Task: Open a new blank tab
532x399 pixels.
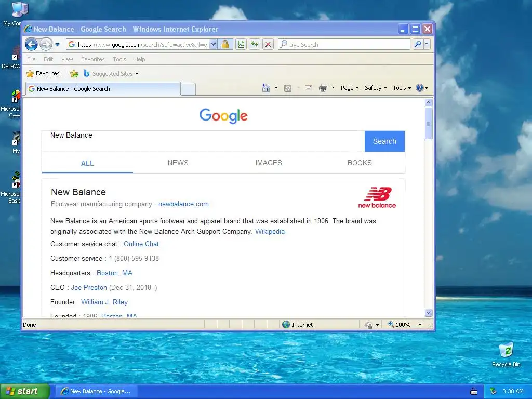Action: [188, 89]
